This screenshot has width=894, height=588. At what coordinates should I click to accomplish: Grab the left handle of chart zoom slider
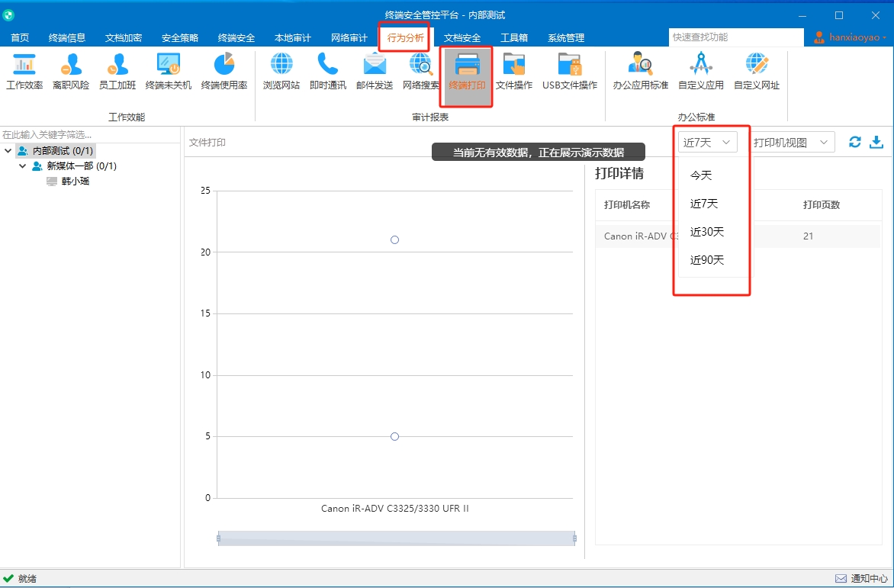point(218,538)
